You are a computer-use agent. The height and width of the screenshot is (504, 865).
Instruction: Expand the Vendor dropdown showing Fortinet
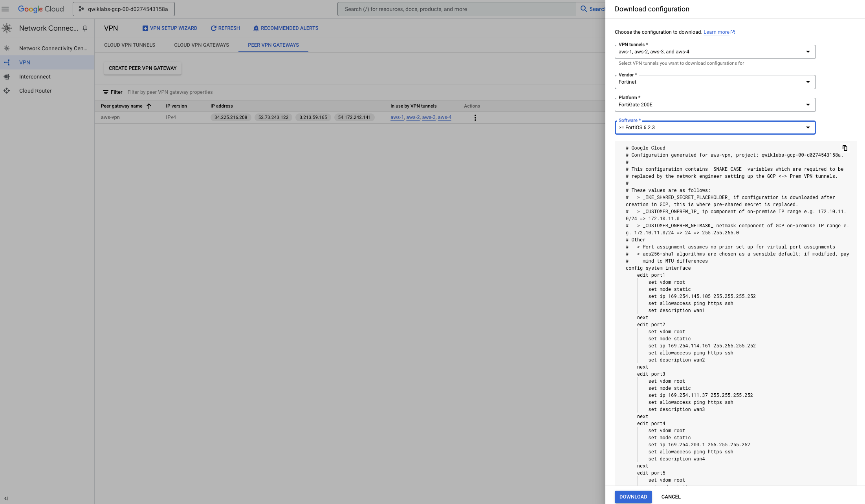(715, 82)
